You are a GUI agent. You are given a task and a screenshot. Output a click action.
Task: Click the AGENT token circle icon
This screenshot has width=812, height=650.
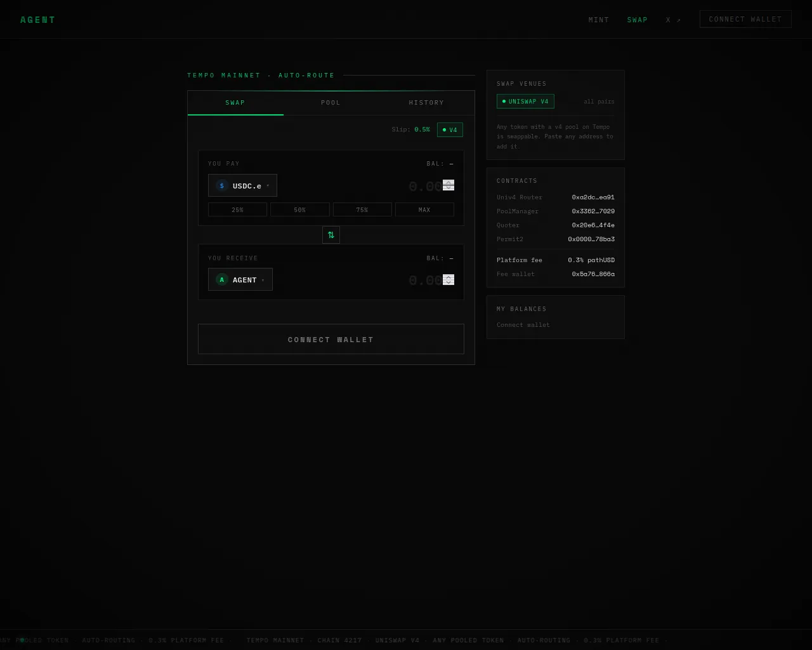(221, 280)
